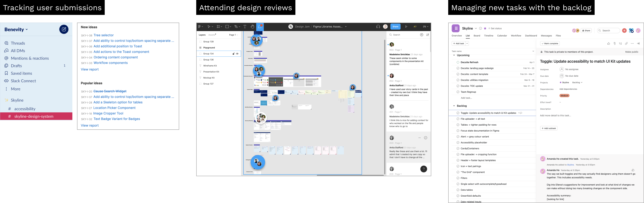Click the Present play icon in Figma
Screen dimensions: 644x203
[406, 27]
